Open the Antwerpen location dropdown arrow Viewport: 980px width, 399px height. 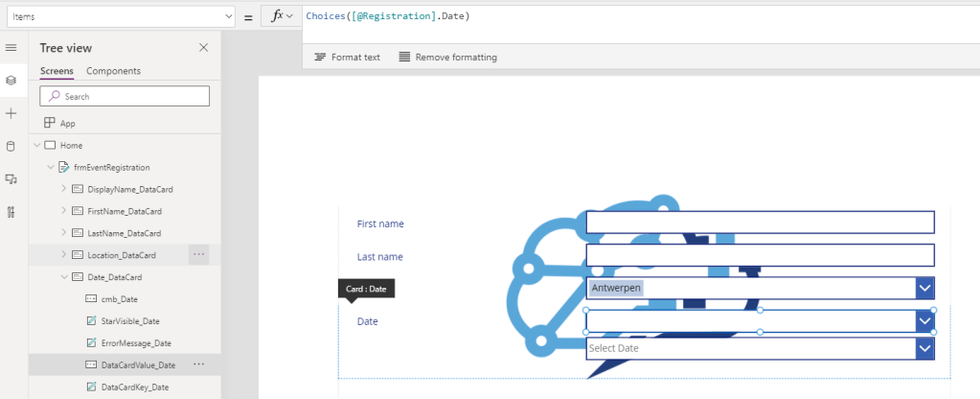pos(924,288)
